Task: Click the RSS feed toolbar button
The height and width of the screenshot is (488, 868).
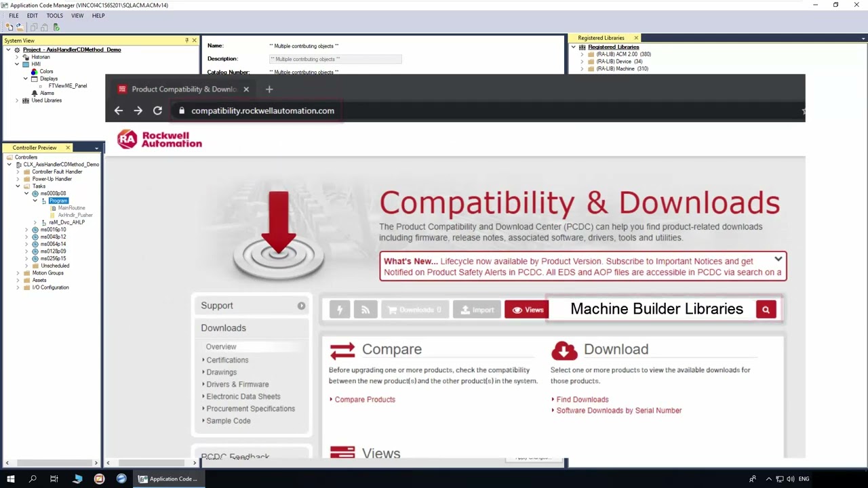Action: 366,310
